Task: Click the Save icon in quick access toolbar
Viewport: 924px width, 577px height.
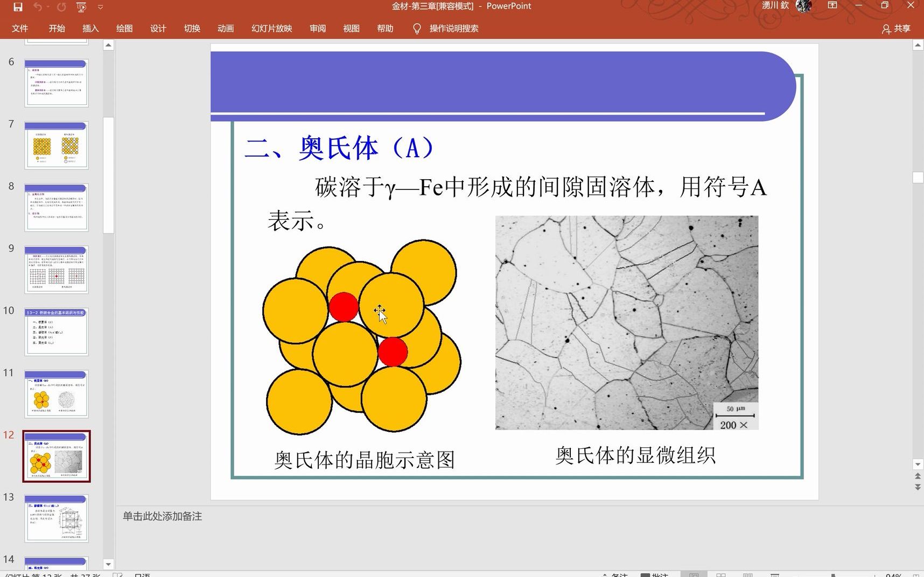Action: 18,7
